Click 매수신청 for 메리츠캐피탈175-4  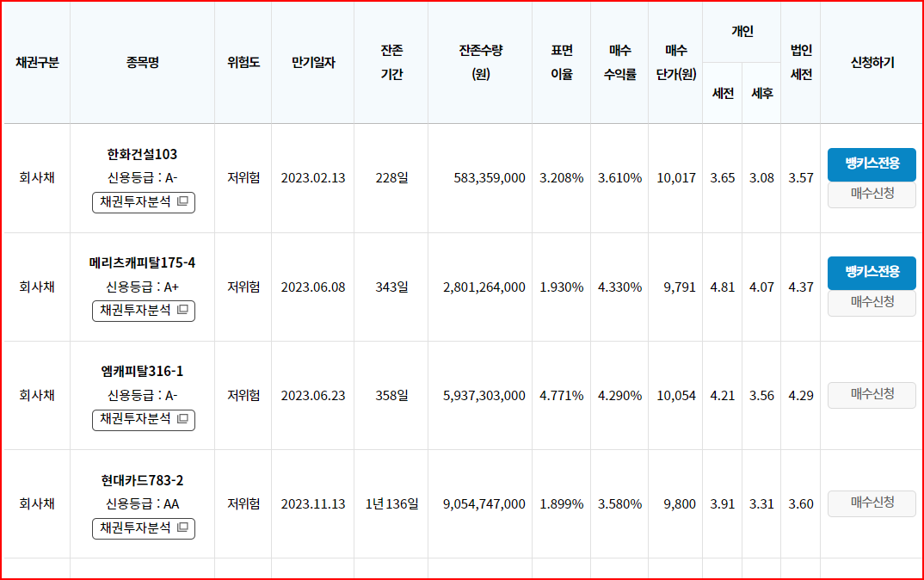[x=872, y=303]
